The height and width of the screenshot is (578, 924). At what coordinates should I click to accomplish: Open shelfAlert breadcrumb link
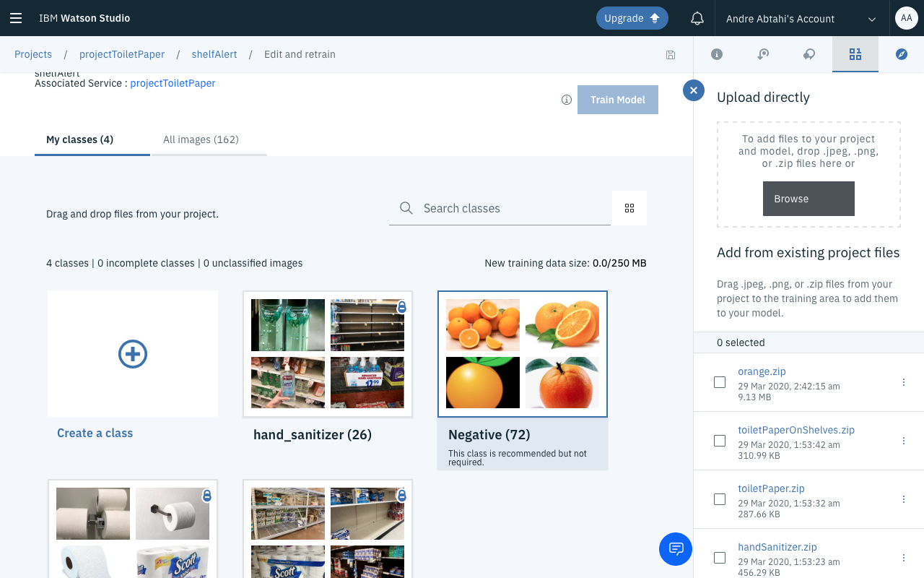click(x=214, y=54)
